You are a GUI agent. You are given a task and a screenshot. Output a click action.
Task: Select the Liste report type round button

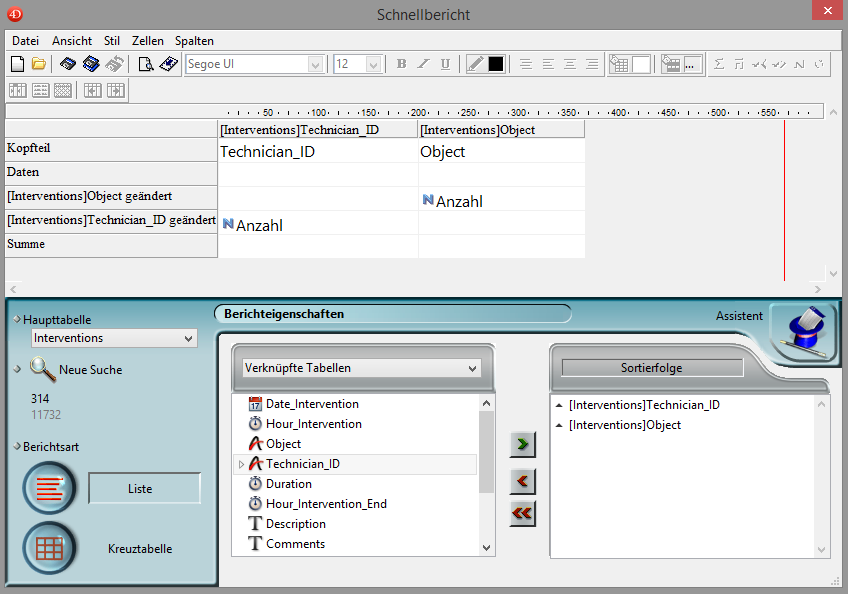point(50,488)
